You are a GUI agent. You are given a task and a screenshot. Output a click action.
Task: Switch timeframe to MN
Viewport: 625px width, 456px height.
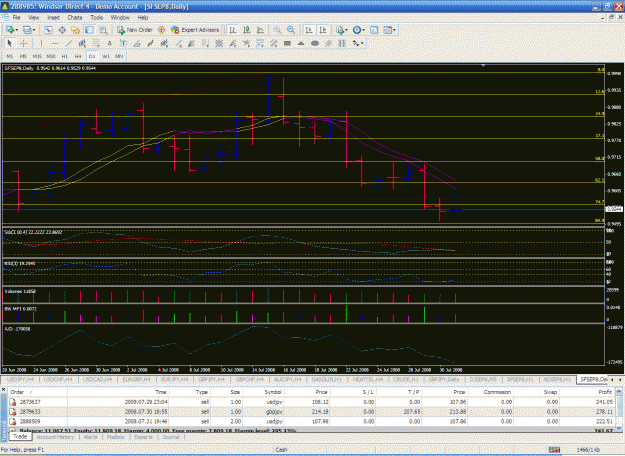pos(119,56)
